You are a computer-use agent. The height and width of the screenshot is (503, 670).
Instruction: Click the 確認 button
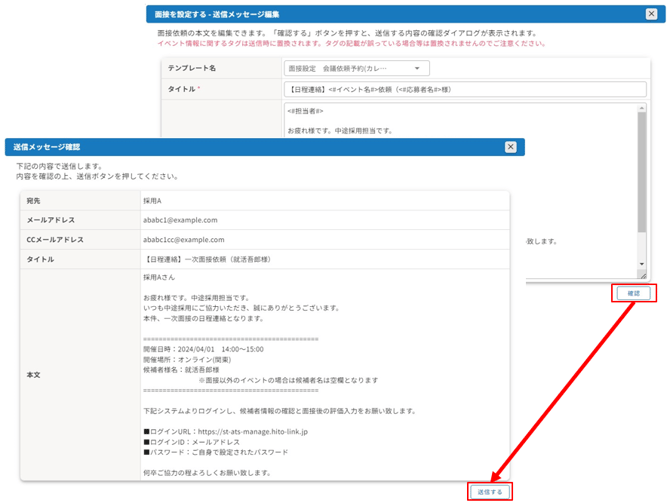pyautogui.click(x=633, y=293)
